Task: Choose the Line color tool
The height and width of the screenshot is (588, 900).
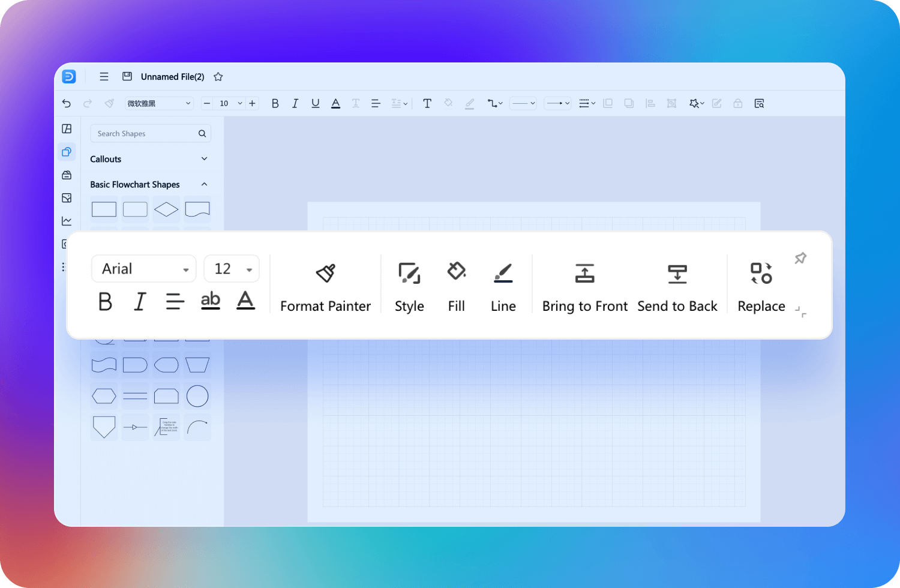Action: coord(503,272)
